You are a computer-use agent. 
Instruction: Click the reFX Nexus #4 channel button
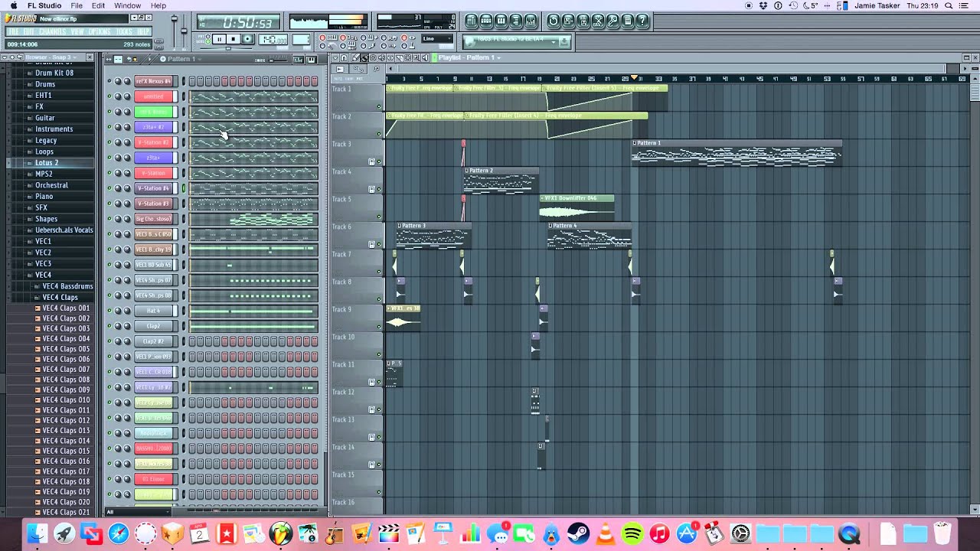153,81
